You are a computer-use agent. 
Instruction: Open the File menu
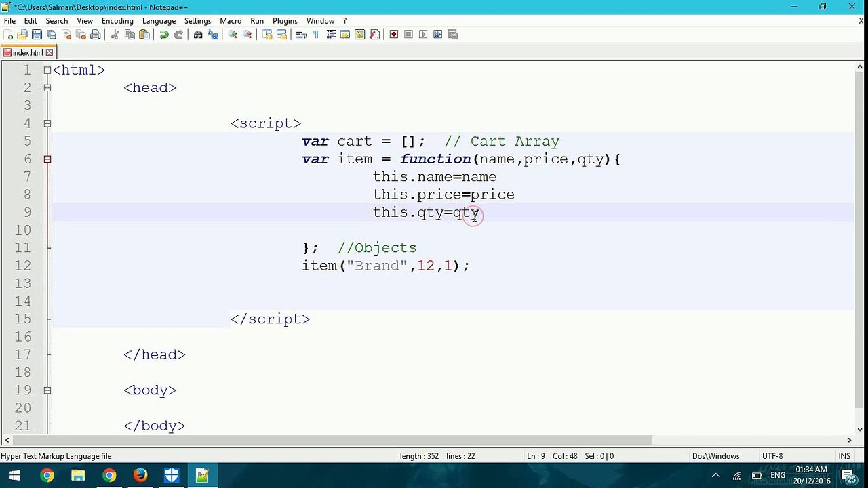[9, 21]
